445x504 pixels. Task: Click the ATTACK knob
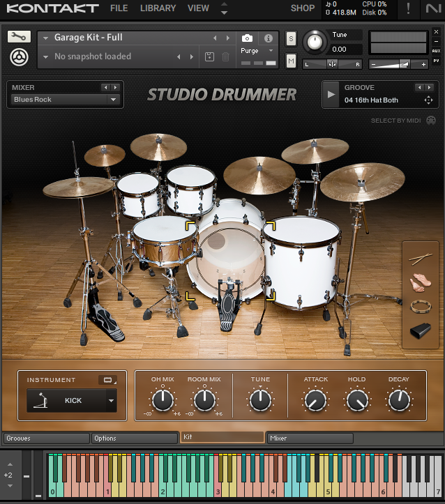coord(315,401)
